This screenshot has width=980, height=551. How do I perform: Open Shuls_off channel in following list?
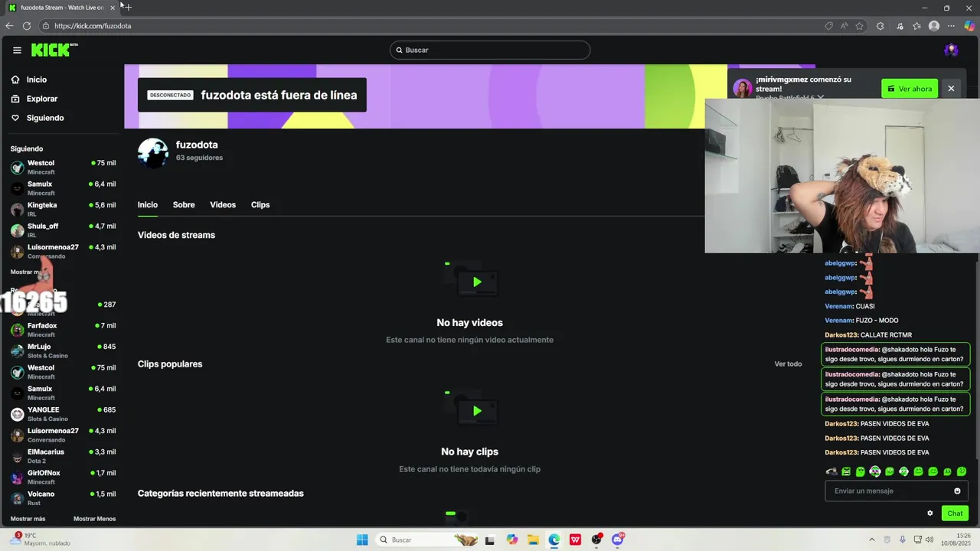[x=63, y=230]
